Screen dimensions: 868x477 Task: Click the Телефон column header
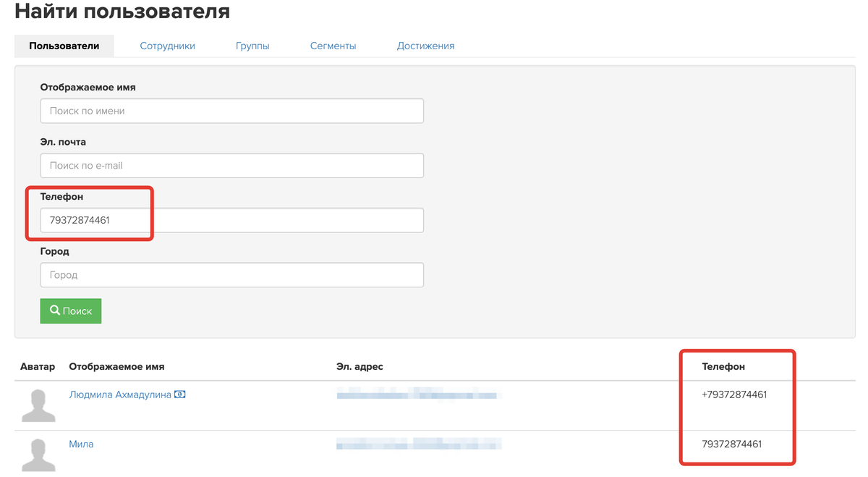723,366
